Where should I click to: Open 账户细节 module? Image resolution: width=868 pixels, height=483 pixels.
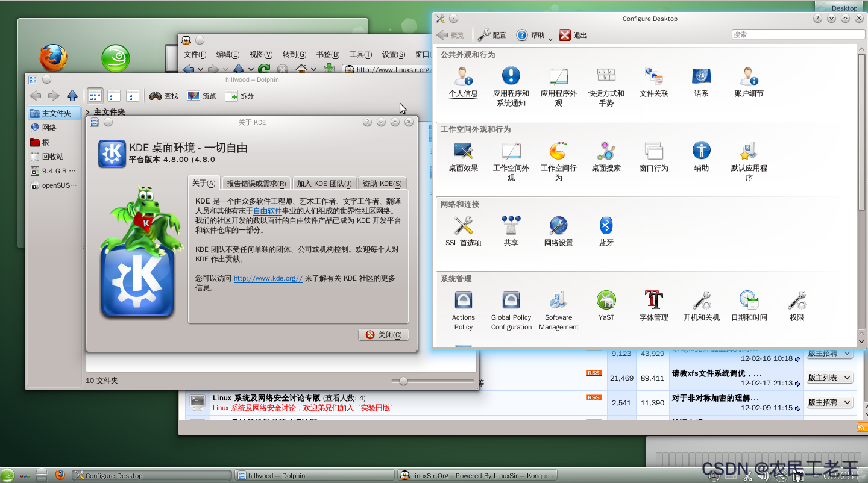tap(749, 83)
